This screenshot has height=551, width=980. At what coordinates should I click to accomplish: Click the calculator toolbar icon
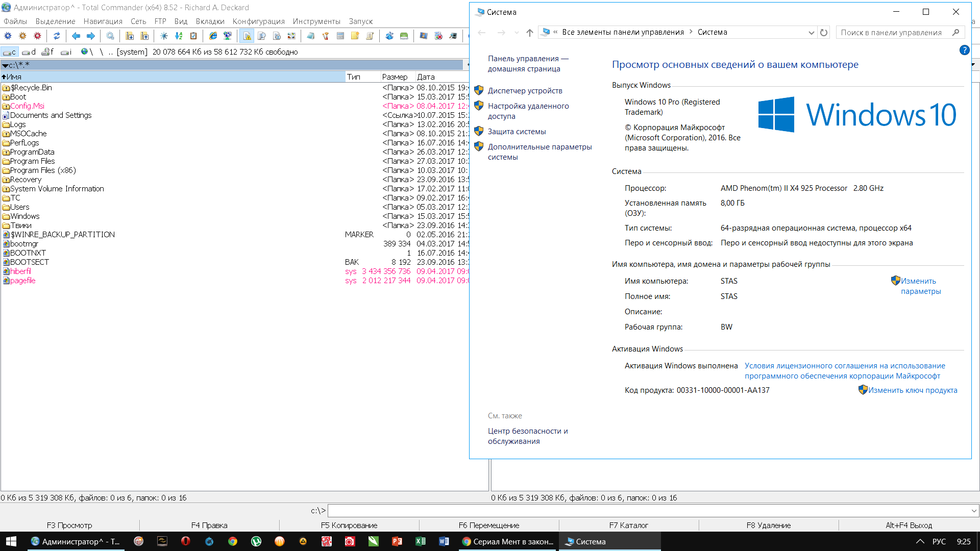click(340, 36)
